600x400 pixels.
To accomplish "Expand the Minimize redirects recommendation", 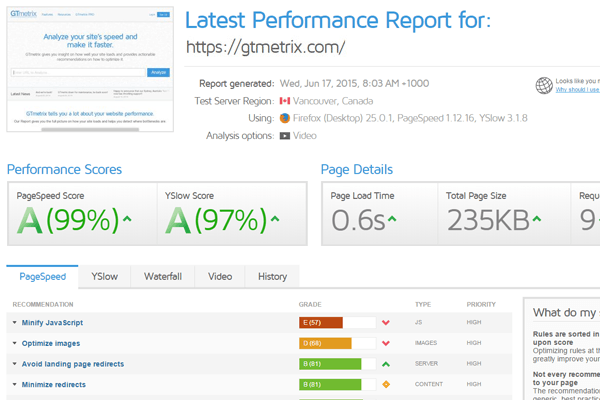I will [x=53, y=384].
